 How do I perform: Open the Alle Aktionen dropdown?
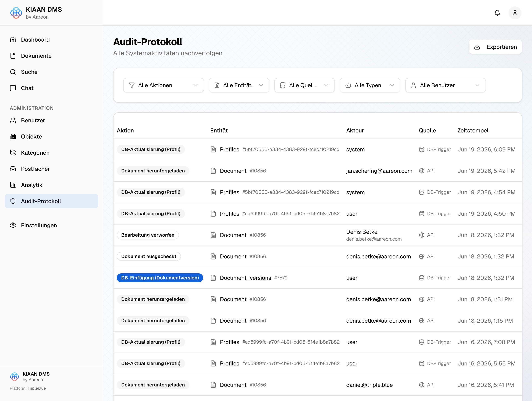pyautogui.click(x=164, y=85)
